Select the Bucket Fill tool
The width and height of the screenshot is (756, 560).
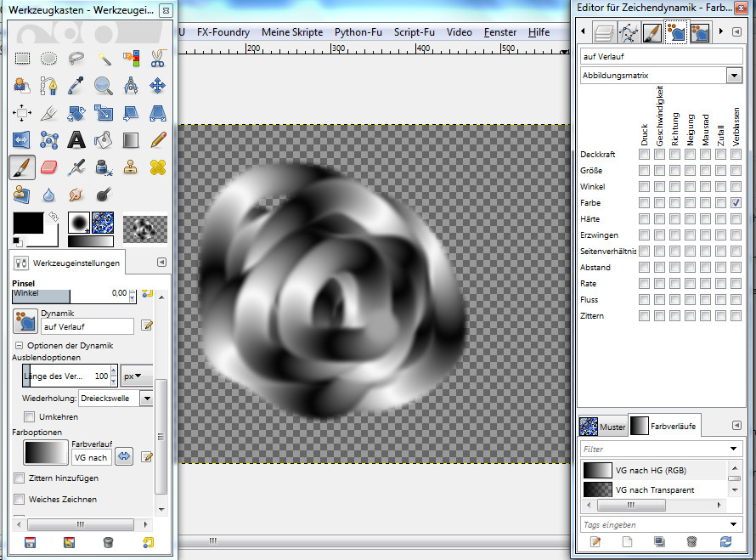tap(104, 140)
